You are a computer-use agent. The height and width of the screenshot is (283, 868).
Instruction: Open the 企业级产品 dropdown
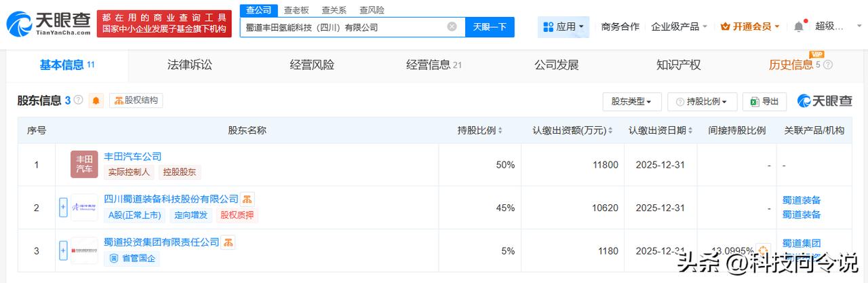[679, 26]
